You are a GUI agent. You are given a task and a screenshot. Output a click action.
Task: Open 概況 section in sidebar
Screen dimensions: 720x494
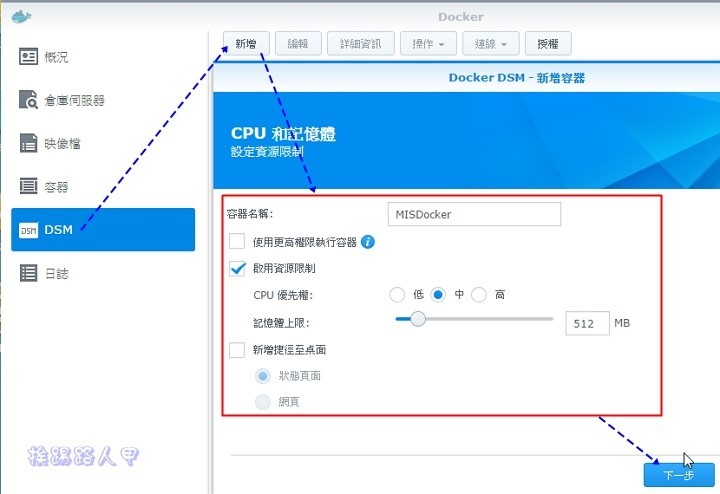tap(103, 56)
